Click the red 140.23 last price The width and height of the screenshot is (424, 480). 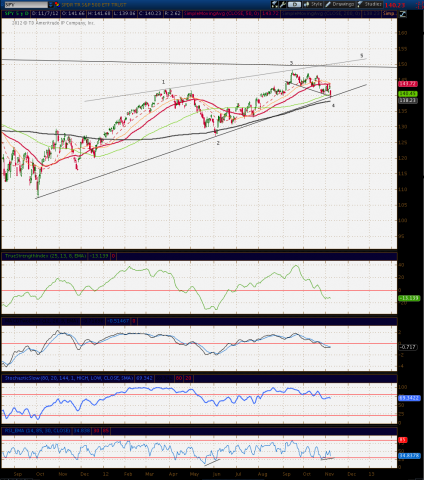pyautogui.click(x=395, y=5)
